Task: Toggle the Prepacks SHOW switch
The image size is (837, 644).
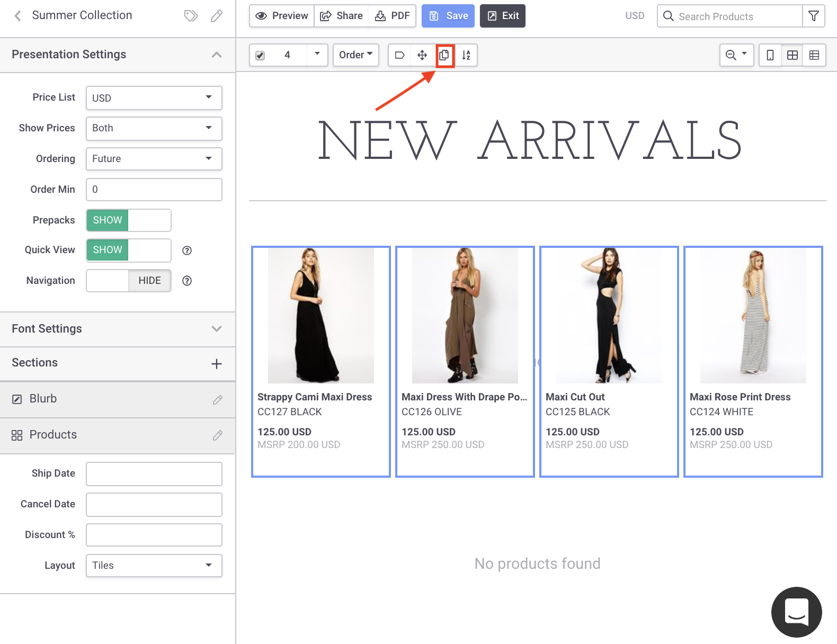Action: pos(129,220)
